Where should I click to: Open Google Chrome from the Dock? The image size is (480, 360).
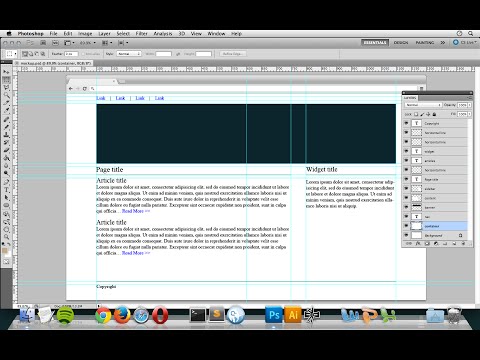(103, 315)
